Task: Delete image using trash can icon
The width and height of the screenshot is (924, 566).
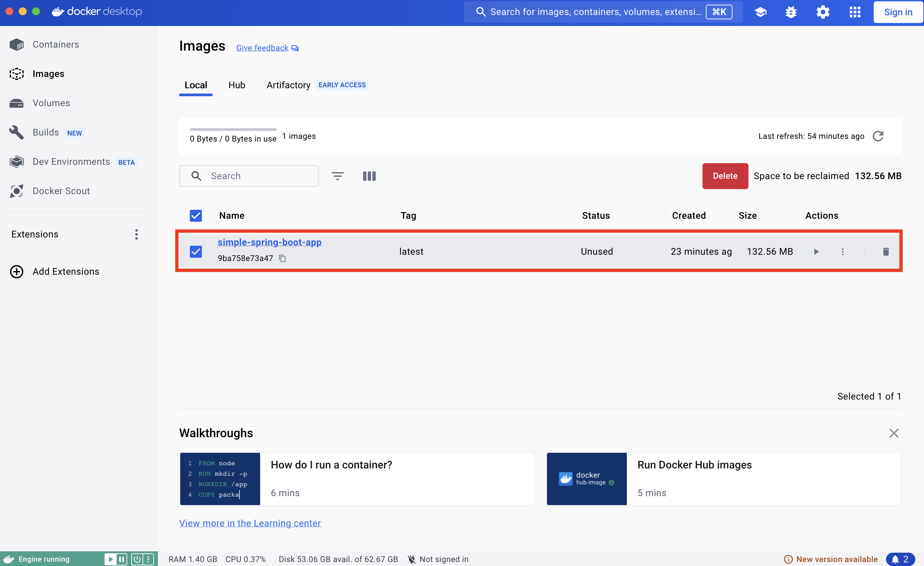Action: 886,251
